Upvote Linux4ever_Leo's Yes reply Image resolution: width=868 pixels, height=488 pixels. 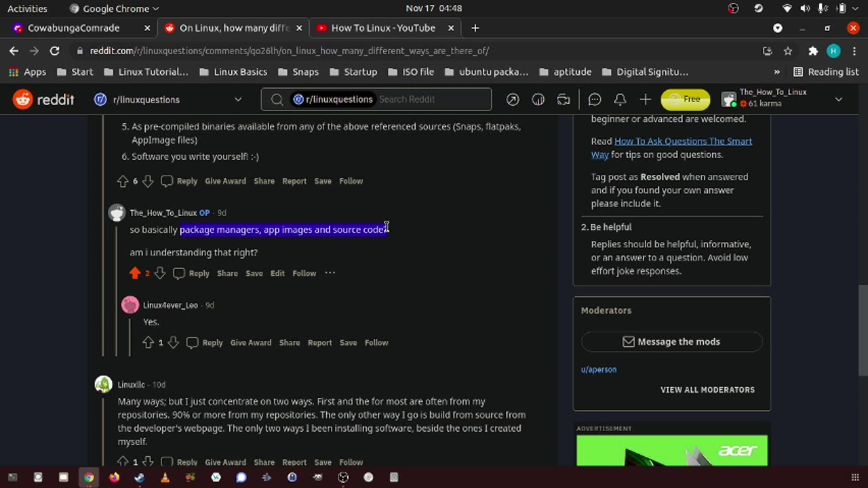(149, 343)
